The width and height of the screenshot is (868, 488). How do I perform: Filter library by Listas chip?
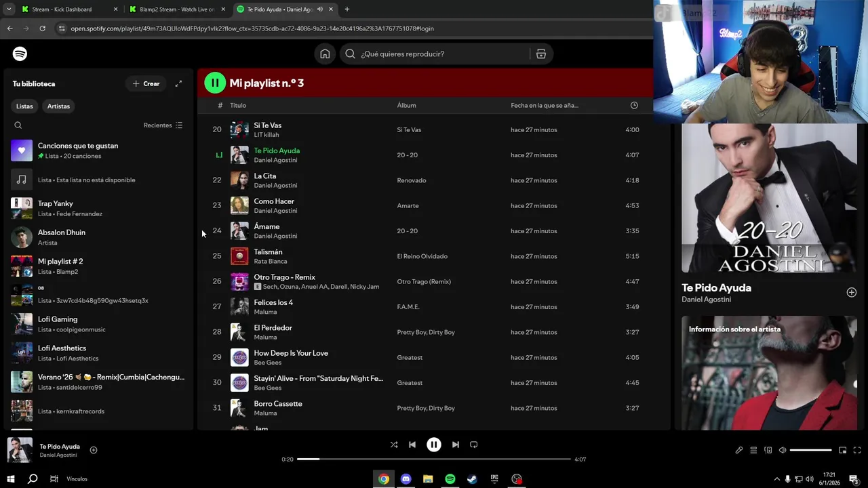pos(24,106)
